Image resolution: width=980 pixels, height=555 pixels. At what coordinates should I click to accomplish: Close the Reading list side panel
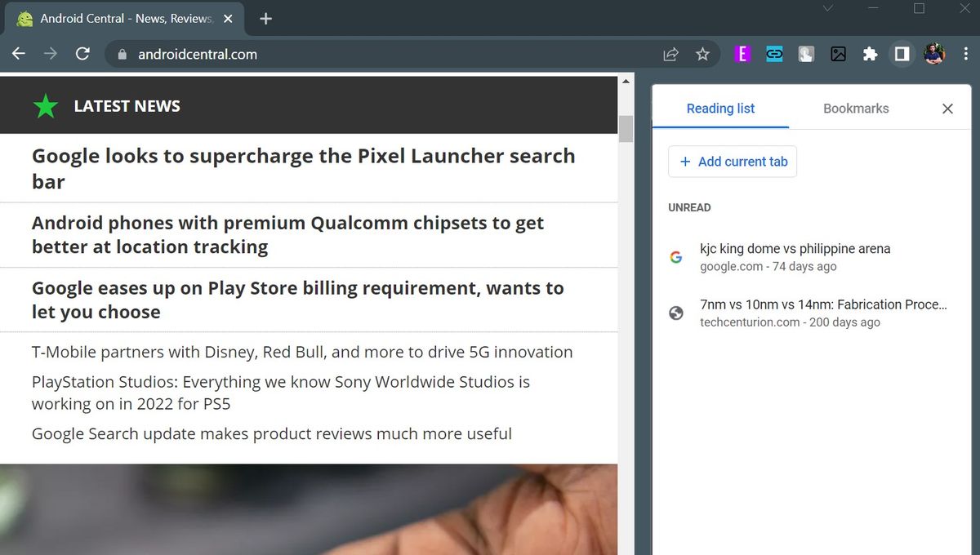tap(947, 108)
